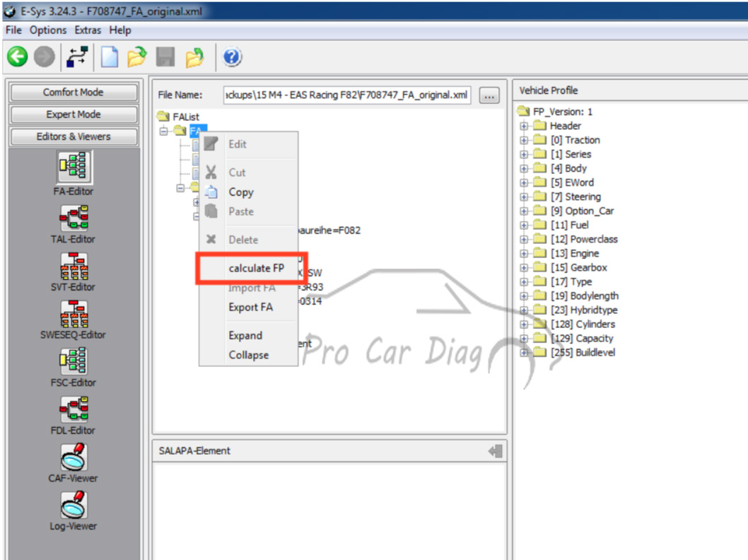Switch to Expert Mode
Image resolution: width=748 pixels, height=560 pixels.
[x=74, y=115]
